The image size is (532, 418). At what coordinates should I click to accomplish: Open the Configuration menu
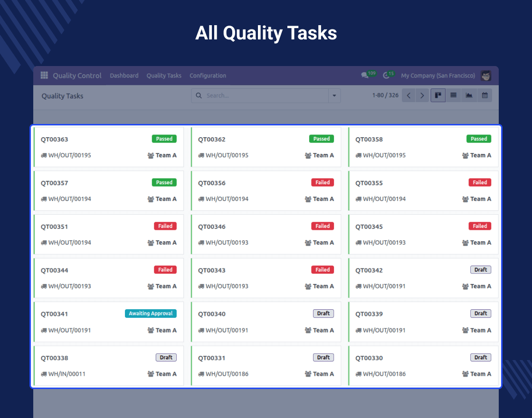point(208,76)
